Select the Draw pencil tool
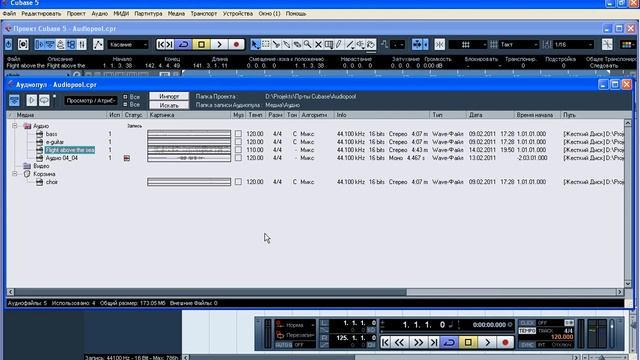This screenshot has height=360, width=640. coord(339,44)
